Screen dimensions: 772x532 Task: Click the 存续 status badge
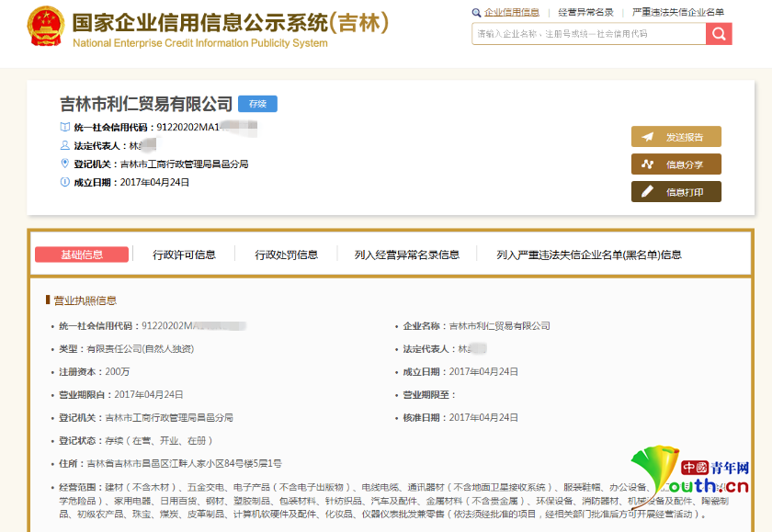click(x=257, y=104)
